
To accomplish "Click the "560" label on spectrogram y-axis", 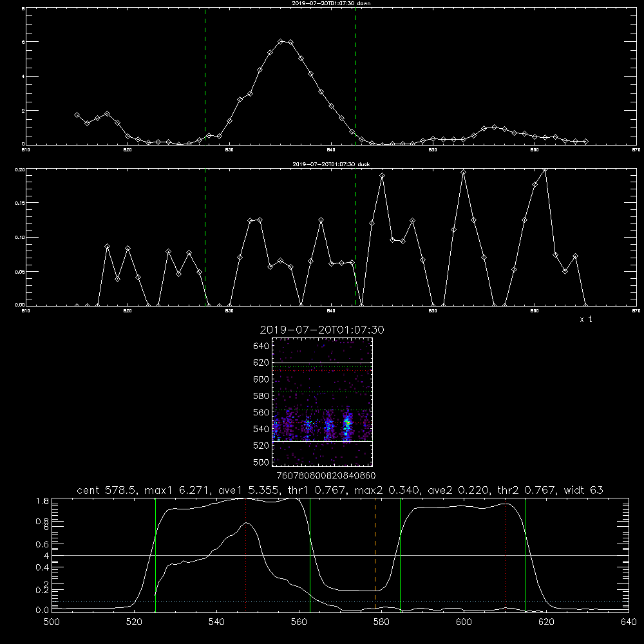I will tap(261, 412).
